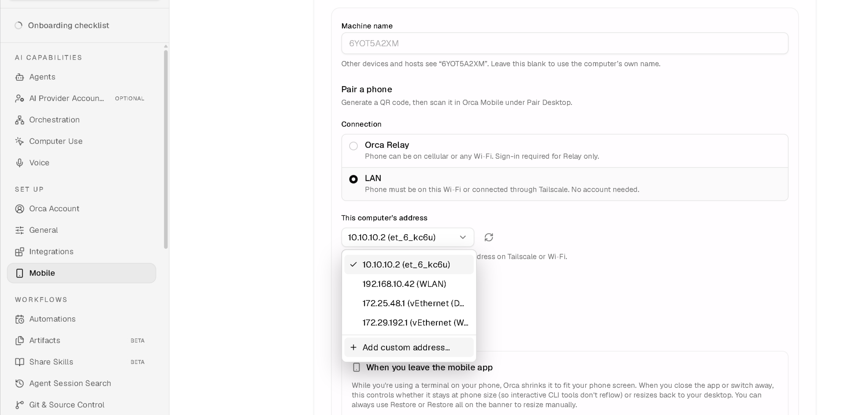The image size is (868, 415).
Task: Click the Onboarding checklist progress icon
Action: click(19, 25)
